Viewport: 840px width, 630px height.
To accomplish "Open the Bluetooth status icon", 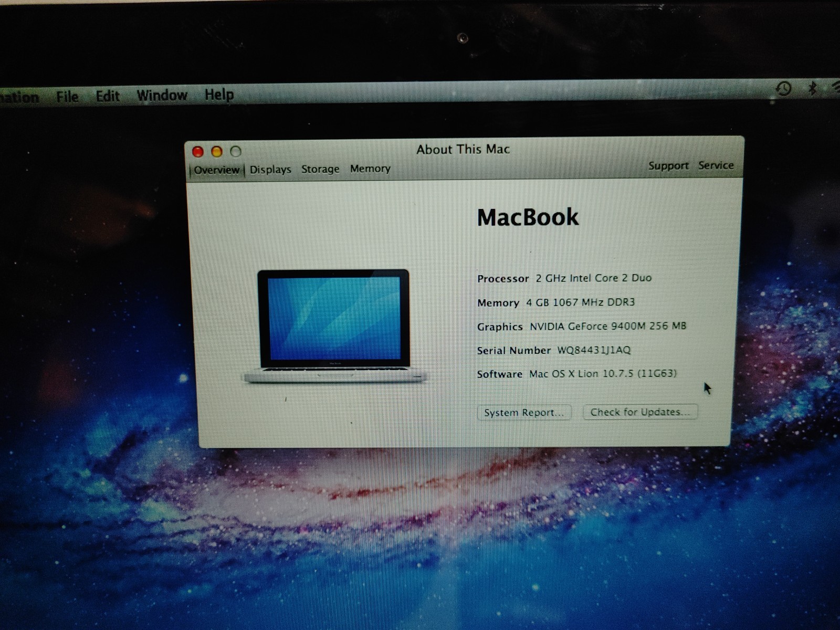I will click(x=812, y=88).
